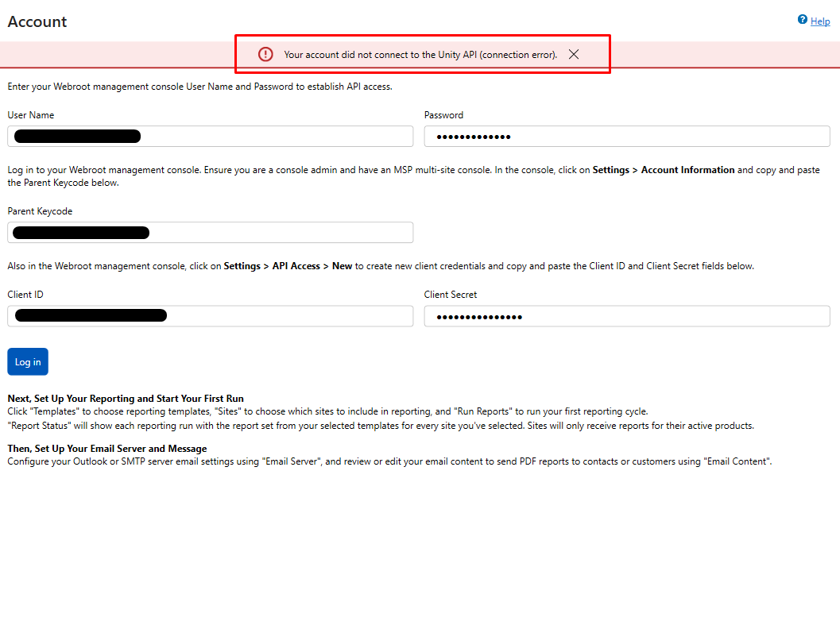Image resolution: width=840 pixels, height=629 pixels.
Task: Click the blue Help question mark icon
Action: 802,20
